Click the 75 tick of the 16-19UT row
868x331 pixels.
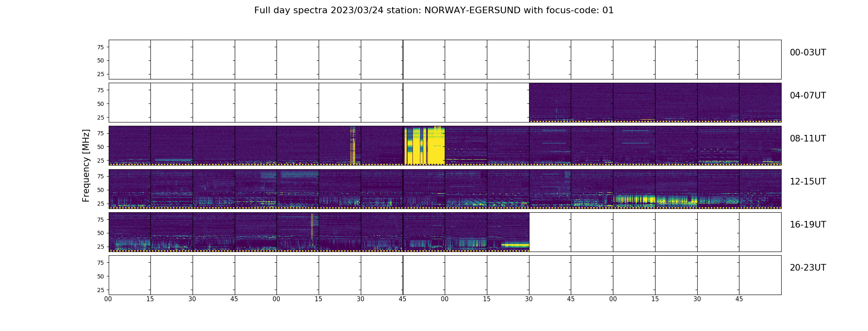pyautogui.click(x=100, y=220)
